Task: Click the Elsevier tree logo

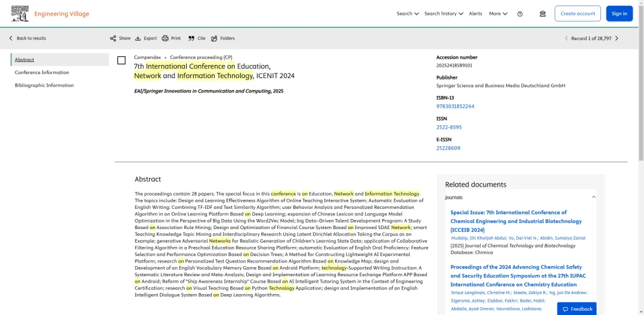Action: 20,14
